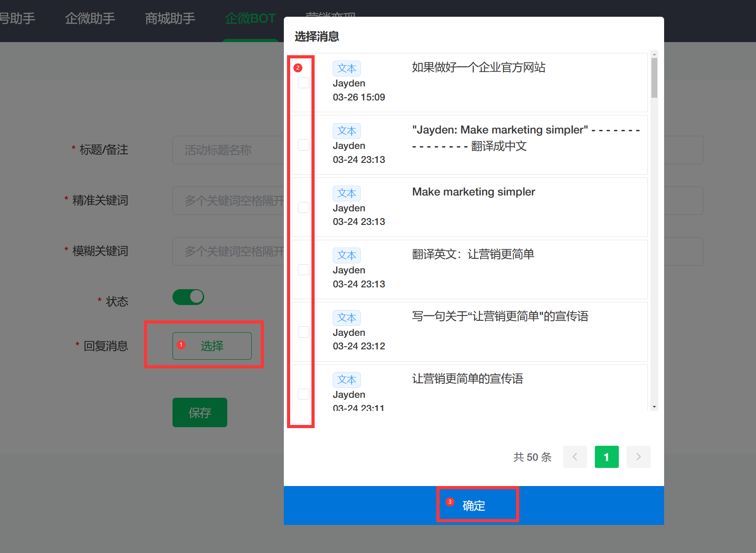Check the checkbox for 如果做好一个企业官方网站
This screenshot has width=756, height=553.
pyautogui.click(x=303, y=83)
